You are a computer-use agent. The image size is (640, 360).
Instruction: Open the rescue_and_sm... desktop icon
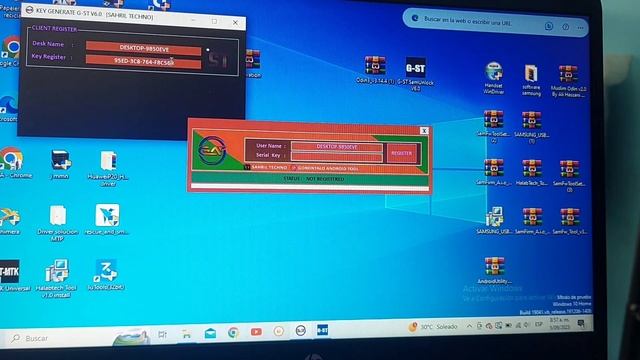click(x=107, y=220)
